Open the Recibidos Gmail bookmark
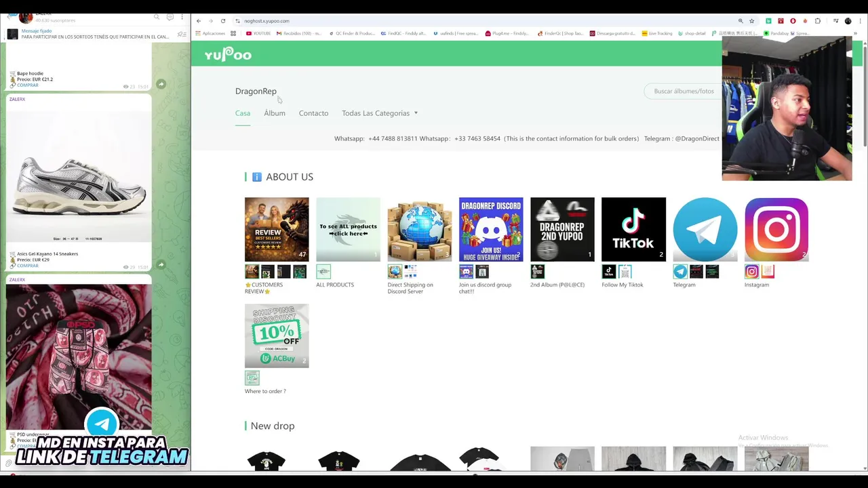Screen dimensions: 868x488 [x=298, y=33]
